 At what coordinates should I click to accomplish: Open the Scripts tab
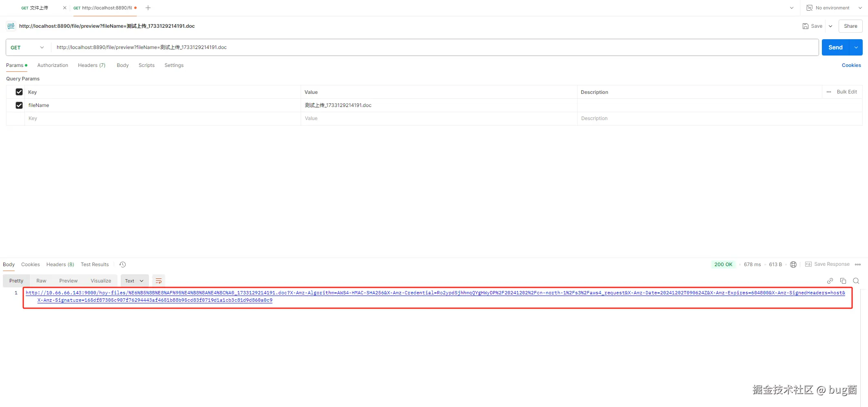(146, 65)
